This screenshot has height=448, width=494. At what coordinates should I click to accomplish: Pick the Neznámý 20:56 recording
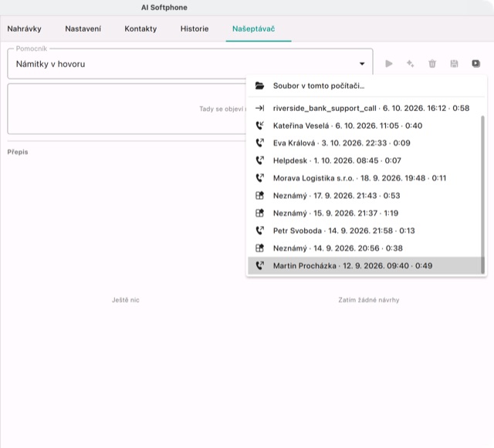[x=364, y=248]
